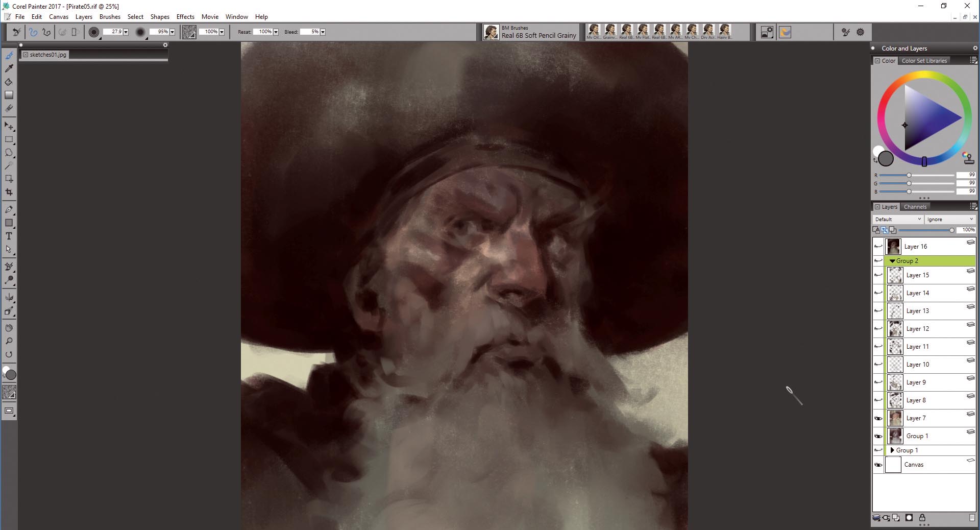
Task: Switch to the Color Set Libraries tab
Action: (924, 61)
